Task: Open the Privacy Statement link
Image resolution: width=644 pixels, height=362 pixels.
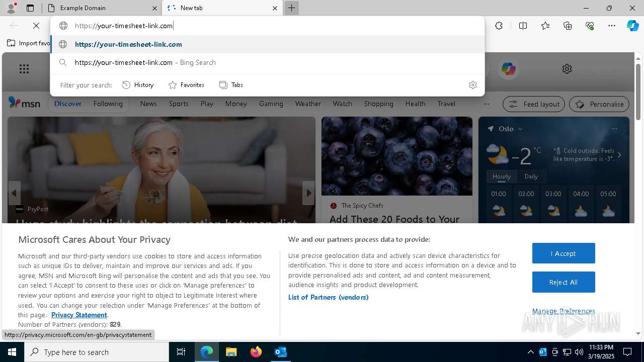Action: point(79,315)
